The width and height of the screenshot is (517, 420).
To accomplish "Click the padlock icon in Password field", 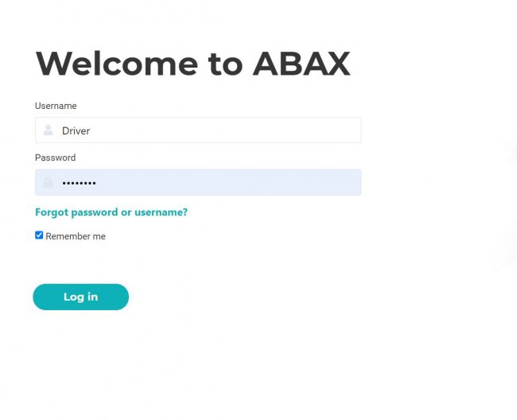I will point(48,182).
